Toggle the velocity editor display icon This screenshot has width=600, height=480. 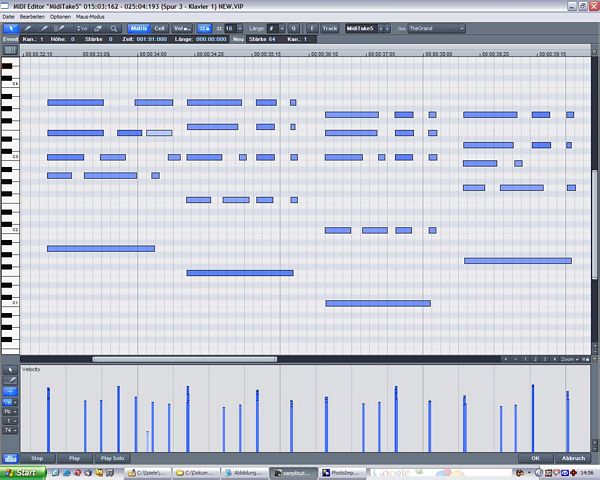[x=11, y=458]
